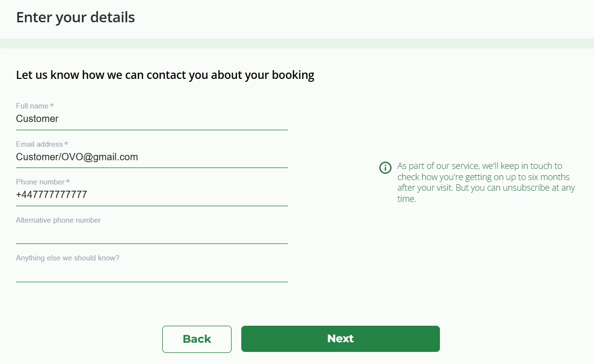Viewport: 594px width, 364px height.
Task: Click the 'Email address' label text
Action: [x=39, y=144]
